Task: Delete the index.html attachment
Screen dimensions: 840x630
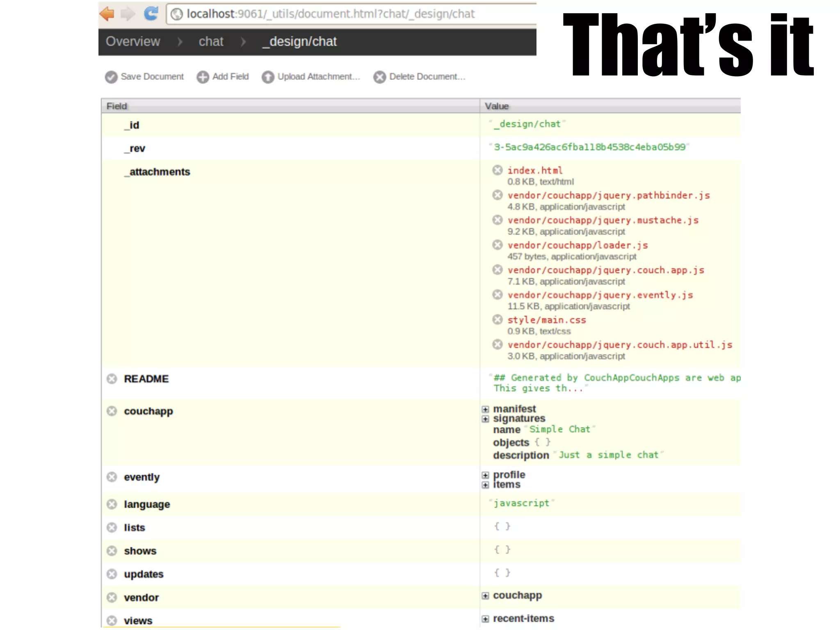Action: (x=498, y=170)
